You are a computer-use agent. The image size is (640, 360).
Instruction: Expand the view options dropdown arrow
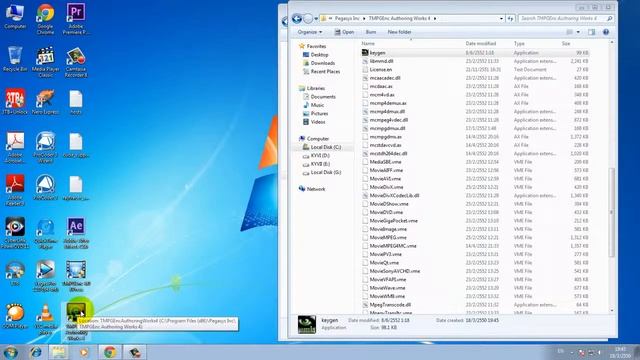(578, 32)
